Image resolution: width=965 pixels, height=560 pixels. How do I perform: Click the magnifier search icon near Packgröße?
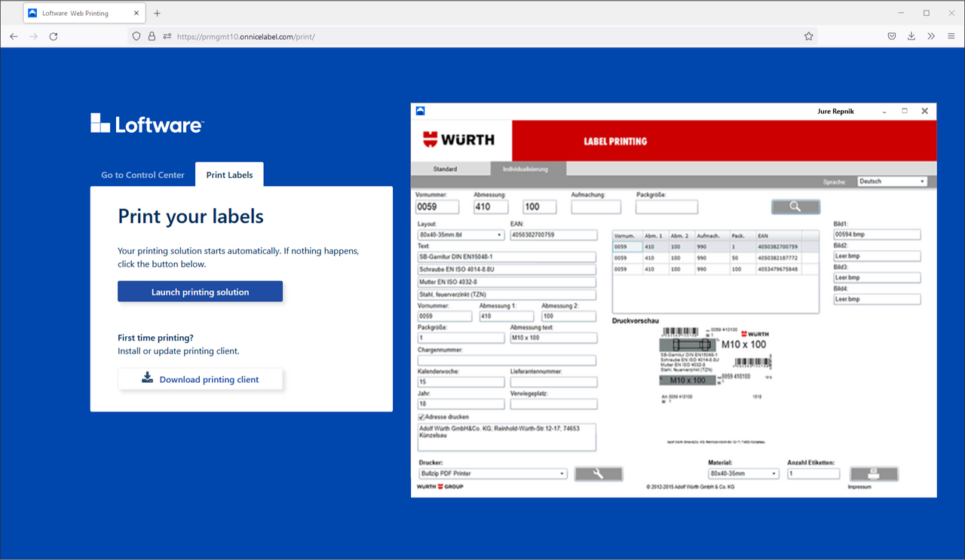tap(795, 206)
